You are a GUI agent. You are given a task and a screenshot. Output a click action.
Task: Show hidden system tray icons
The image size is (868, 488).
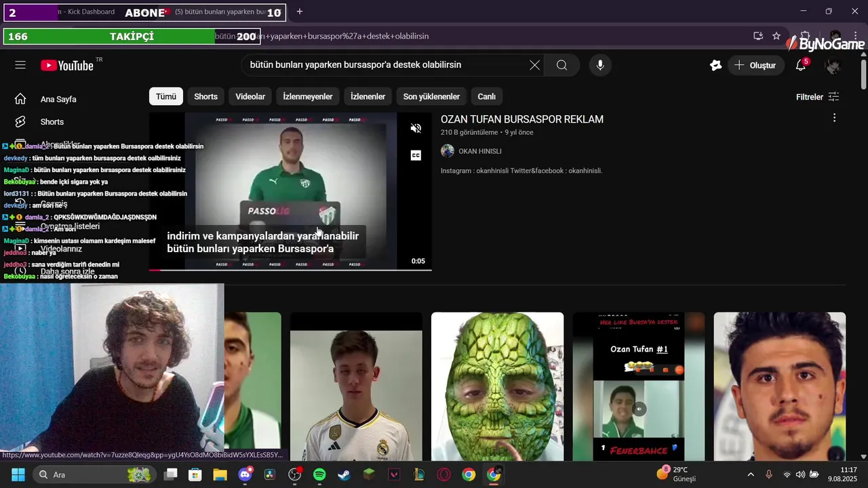[x=751, y=474]
